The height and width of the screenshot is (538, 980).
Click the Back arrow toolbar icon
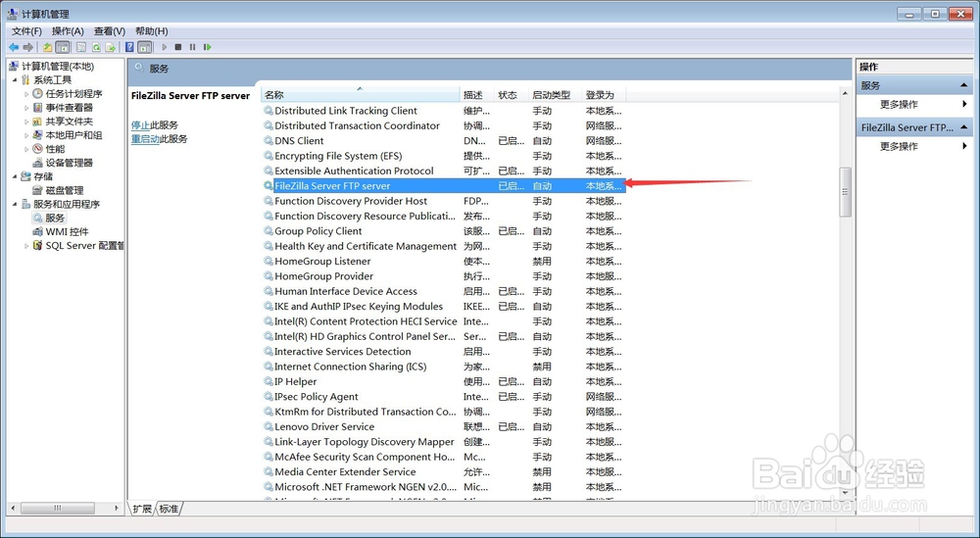coord(14,47)
